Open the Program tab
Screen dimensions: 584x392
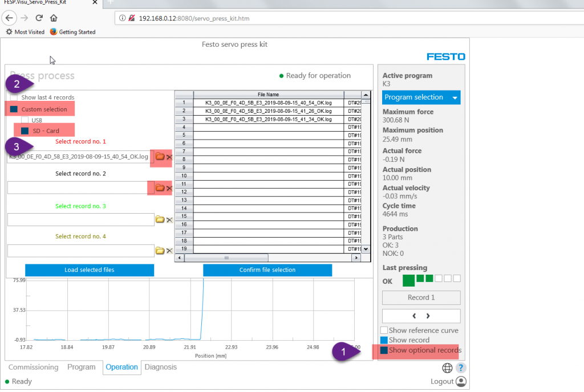pos(81,367)
